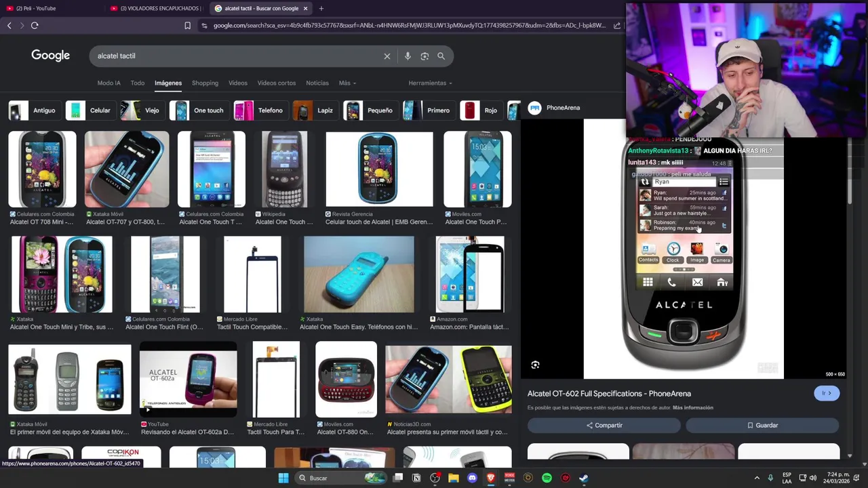Switch to the VIOLADORES ENCAPUCHADOS browser tab
This screenshot has width=868, height=488.
click(x=156, y=8)
